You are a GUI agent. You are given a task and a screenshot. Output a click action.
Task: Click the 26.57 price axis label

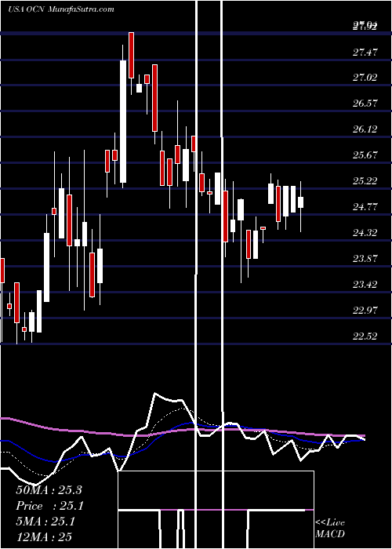(x=365, y=104)
